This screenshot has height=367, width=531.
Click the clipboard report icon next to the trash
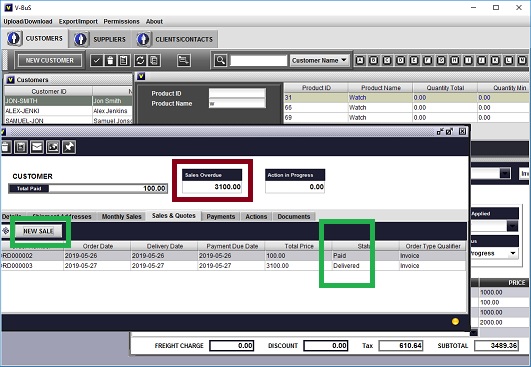coord(124,61)
